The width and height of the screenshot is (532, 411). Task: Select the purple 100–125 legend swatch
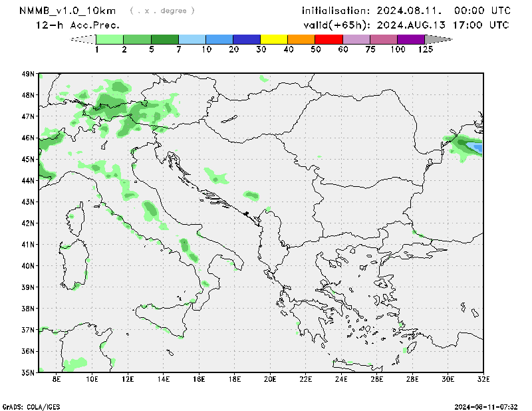pos(411,39)
